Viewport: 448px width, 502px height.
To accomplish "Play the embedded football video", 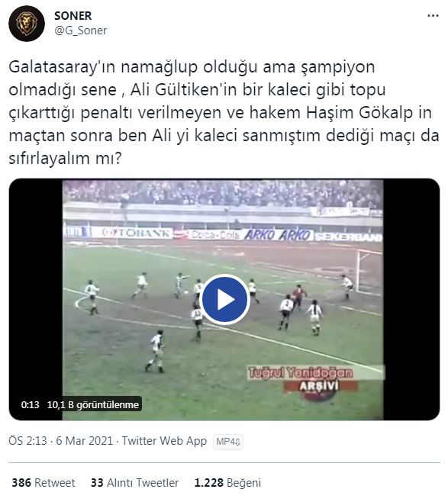I will pos(225,300).
